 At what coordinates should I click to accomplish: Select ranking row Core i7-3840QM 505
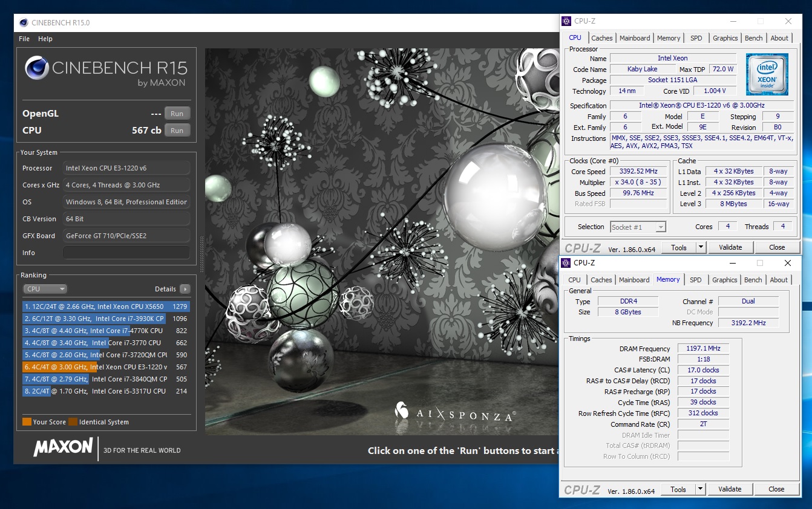click(x=106, y=379)
